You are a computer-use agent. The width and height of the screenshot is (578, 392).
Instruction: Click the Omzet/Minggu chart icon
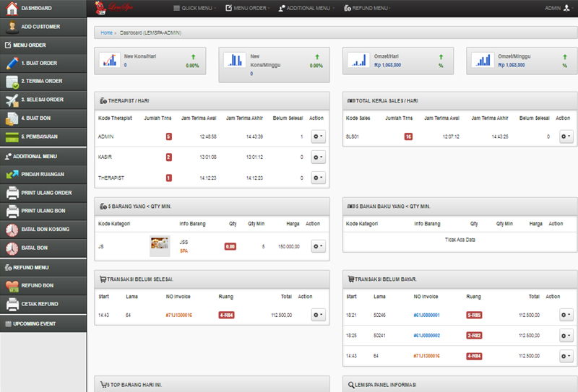point(483,60)
